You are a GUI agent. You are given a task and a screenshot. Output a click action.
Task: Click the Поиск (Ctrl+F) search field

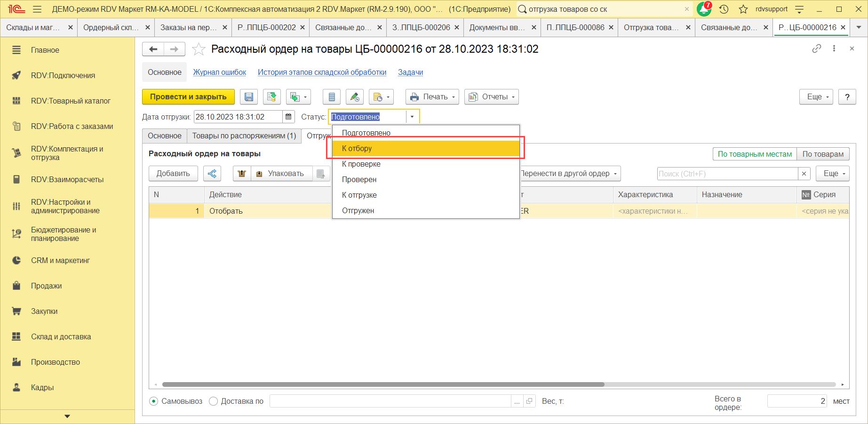(727, 174)
